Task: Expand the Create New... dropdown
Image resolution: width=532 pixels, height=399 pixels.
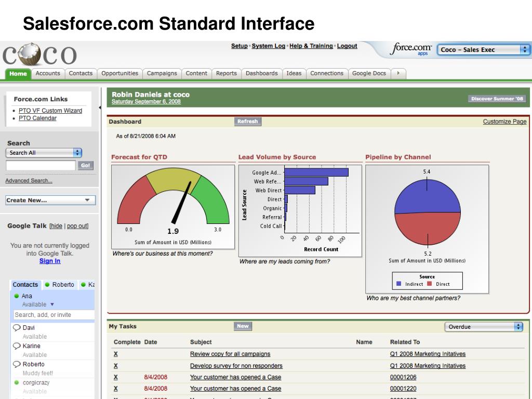Action: tap(50, 200)
